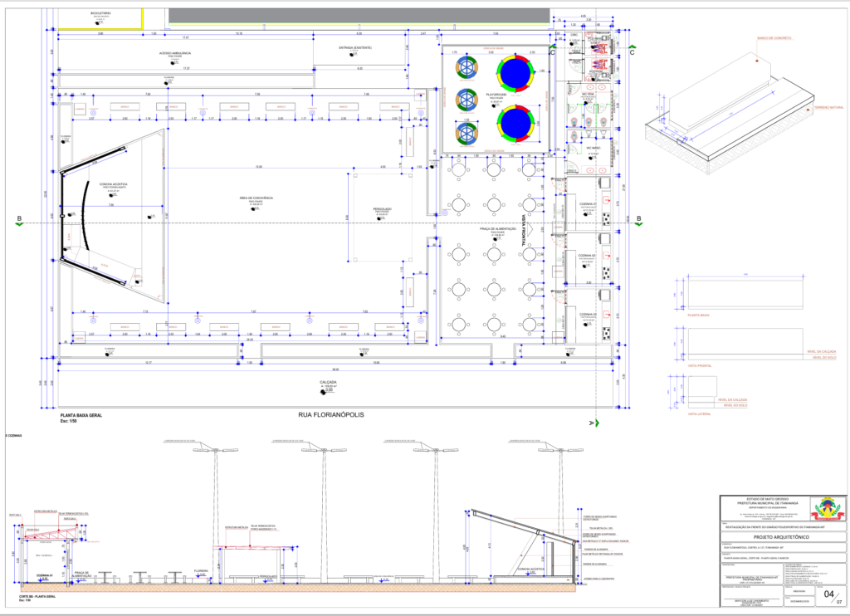The image size is (850, 616).
Task: Click the TERRENO NATURAL annotation
Action: 830,108
